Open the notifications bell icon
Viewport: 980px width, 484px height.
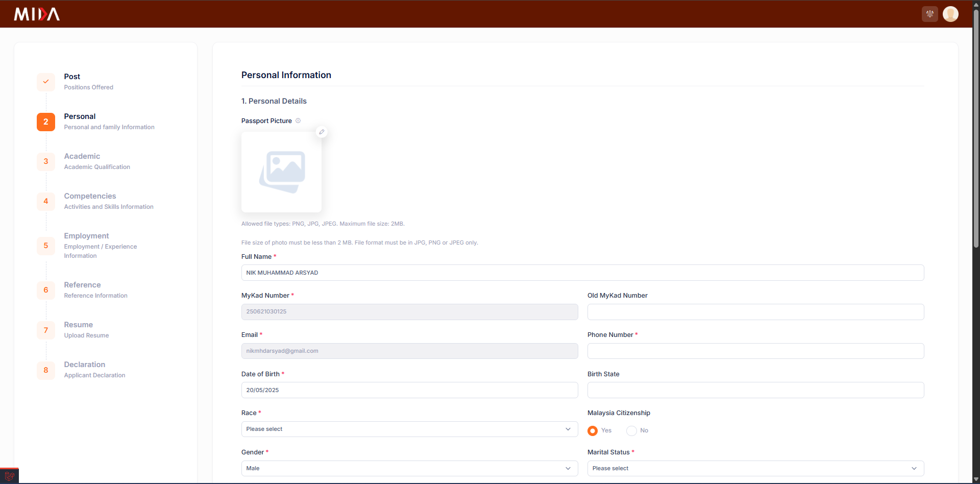click(x=929, y=14)
